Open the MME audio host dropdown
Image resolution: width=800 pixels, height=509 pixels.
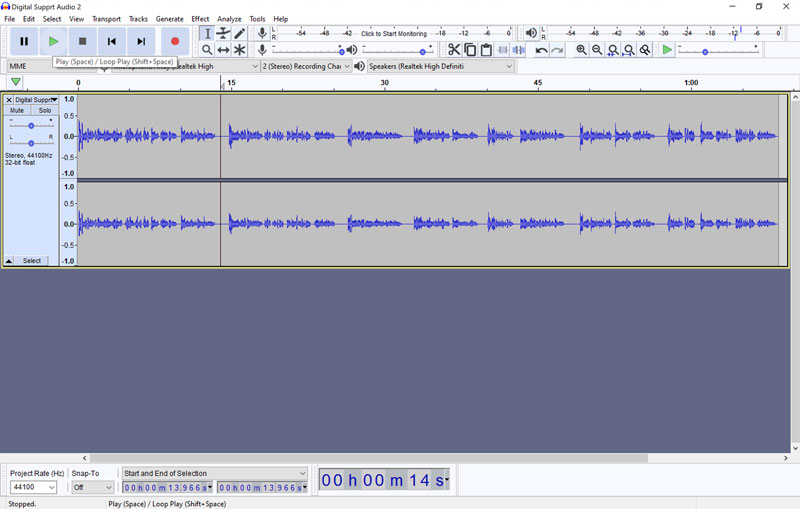50,67
